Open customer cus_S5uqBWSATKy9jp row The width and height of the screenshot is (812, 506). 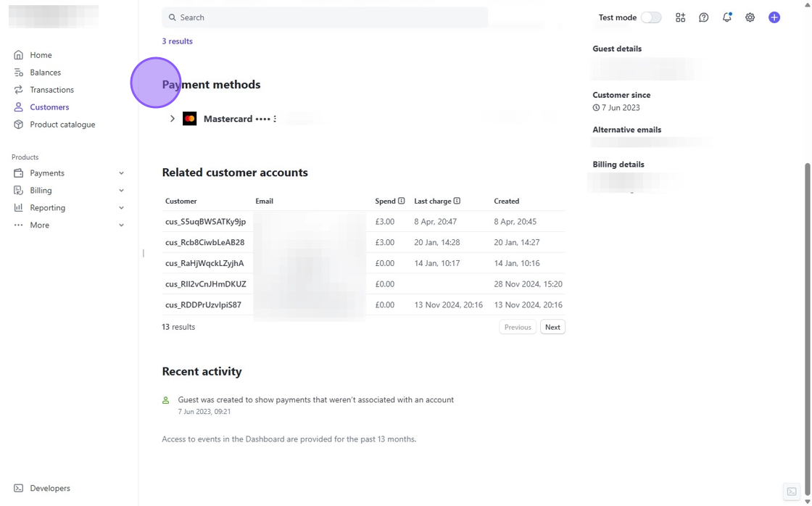[x=205, y=222]
